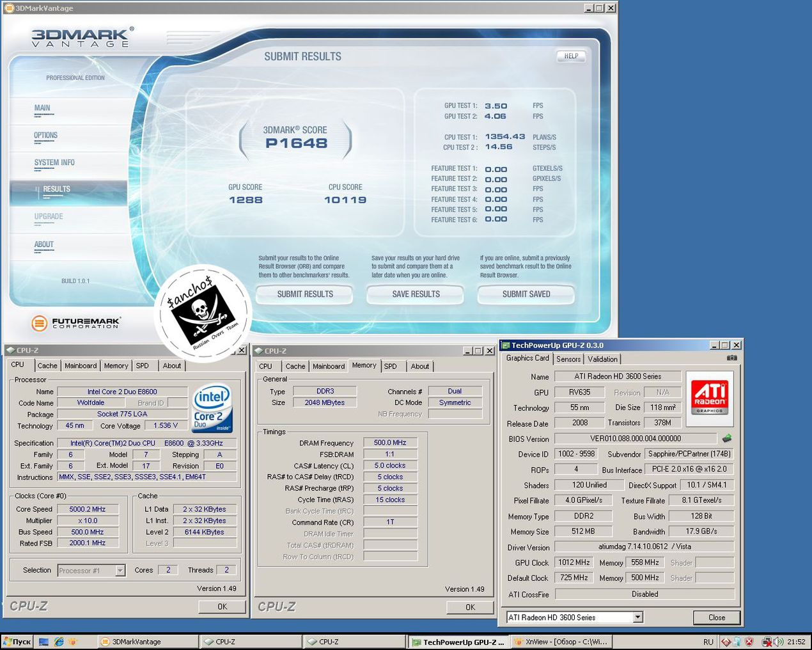
Task: Click the Driver Version atiumdag field
Action: pyautogui.click(x=644, y=547)
